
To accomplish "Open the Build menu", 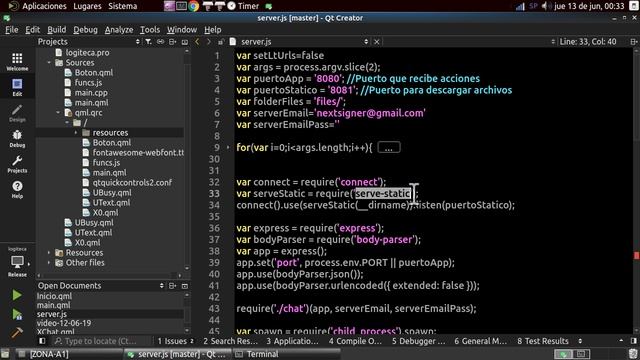I will 56,30.
